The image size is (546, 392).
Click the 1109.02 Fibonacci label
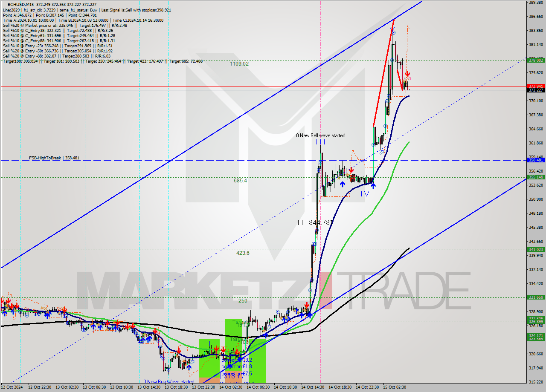pos(239,63)
